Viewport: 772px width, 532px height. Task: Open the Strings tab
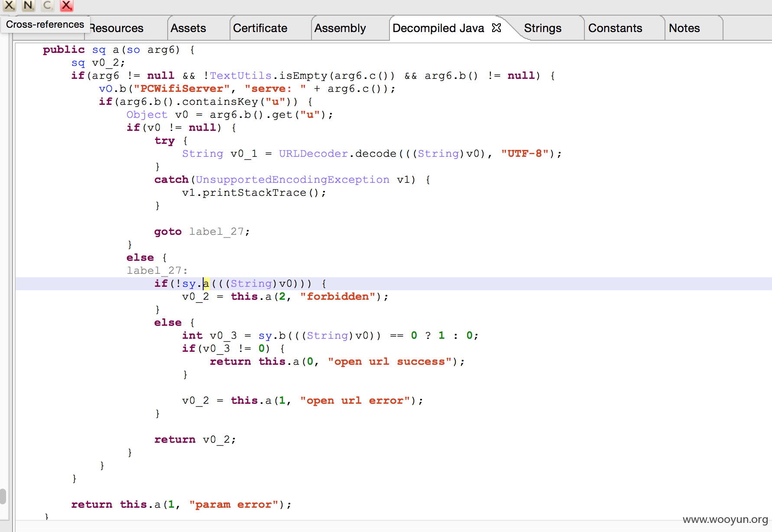pos(542,28)
